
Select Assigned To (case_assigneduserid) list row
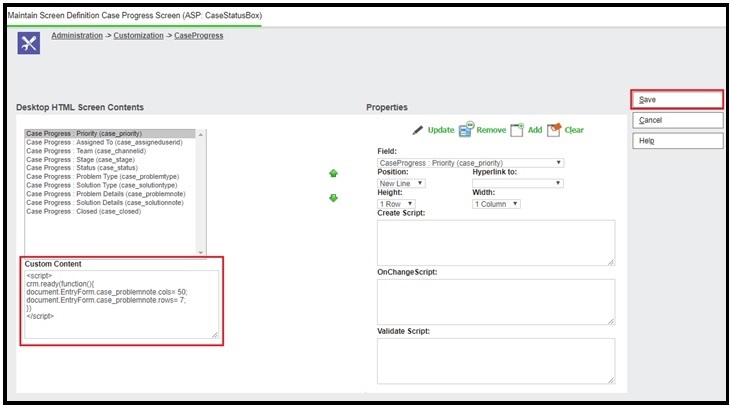point(110,142)
